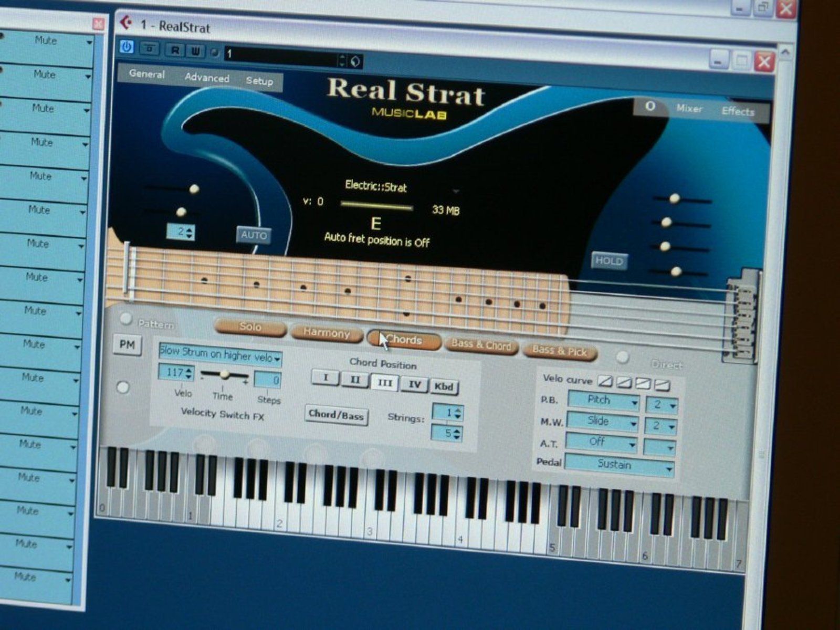Select chord position IV
This screenshot has height=630, width=840.
pos(415,385)
